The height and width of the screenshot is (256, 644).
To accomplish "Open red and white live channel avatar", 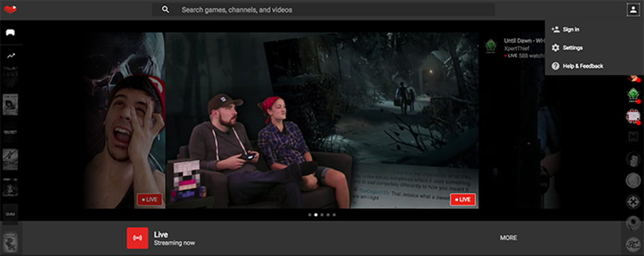I will point(634,117).
